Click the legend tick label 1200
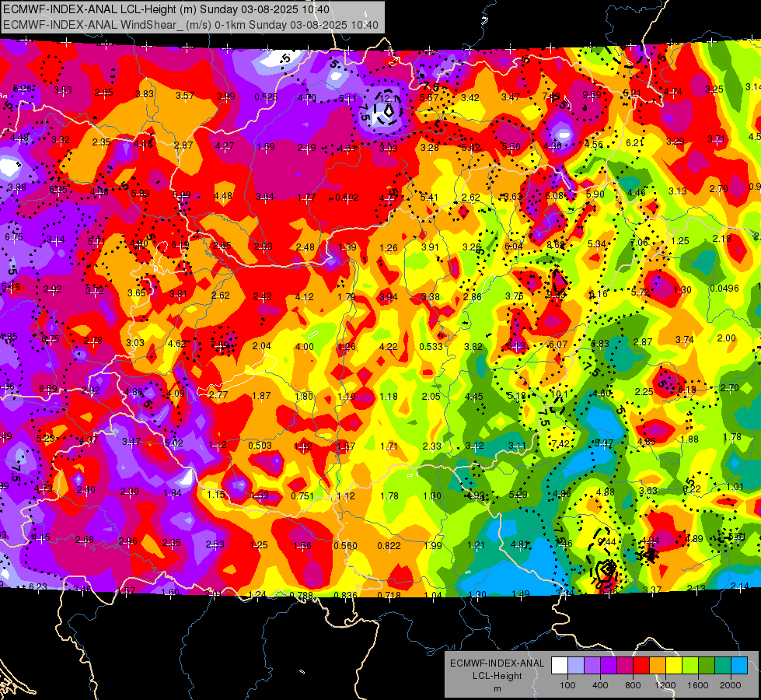The width and height of the screenshot is (761, 700). [665, 685]
